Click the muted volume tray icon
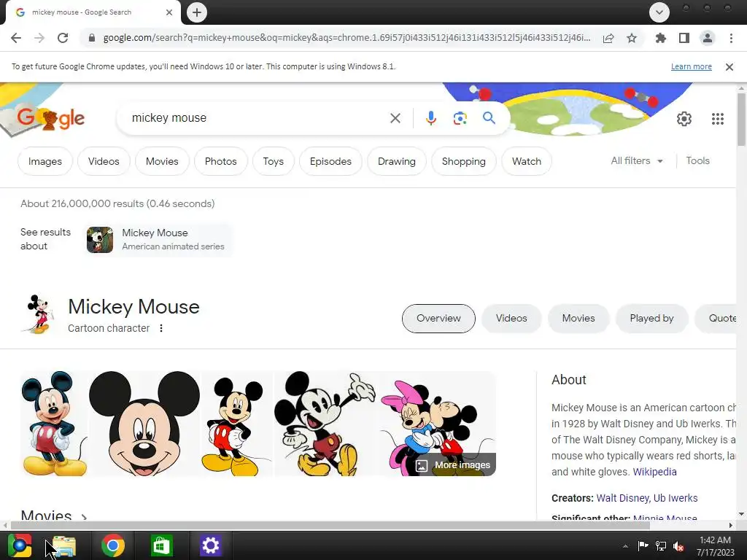The image size is (747, 560). 678,546
